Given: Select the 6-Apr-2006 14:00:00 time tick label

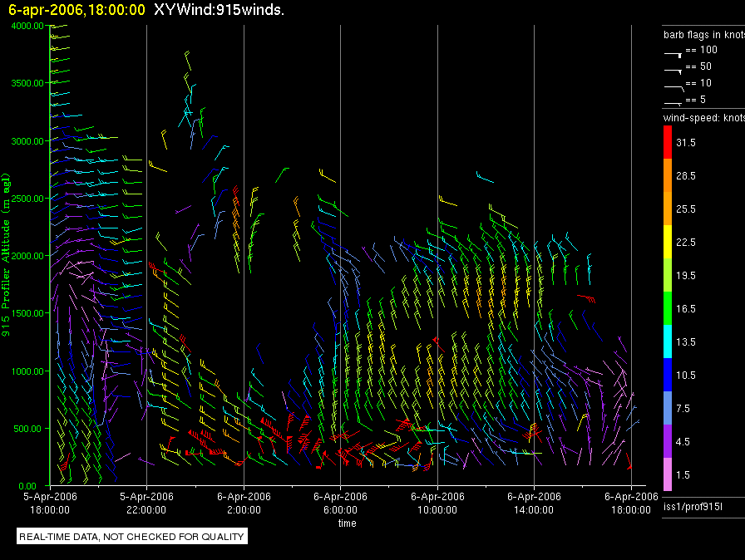Looking at the screenshot, I should point(534,501).
